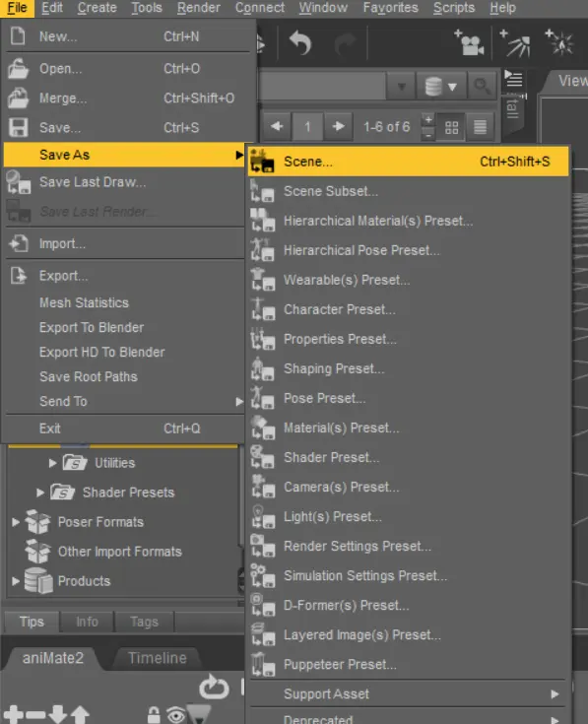Select the Save As submenu entry
The image size is (588, 724).
[x=125, y=155]
